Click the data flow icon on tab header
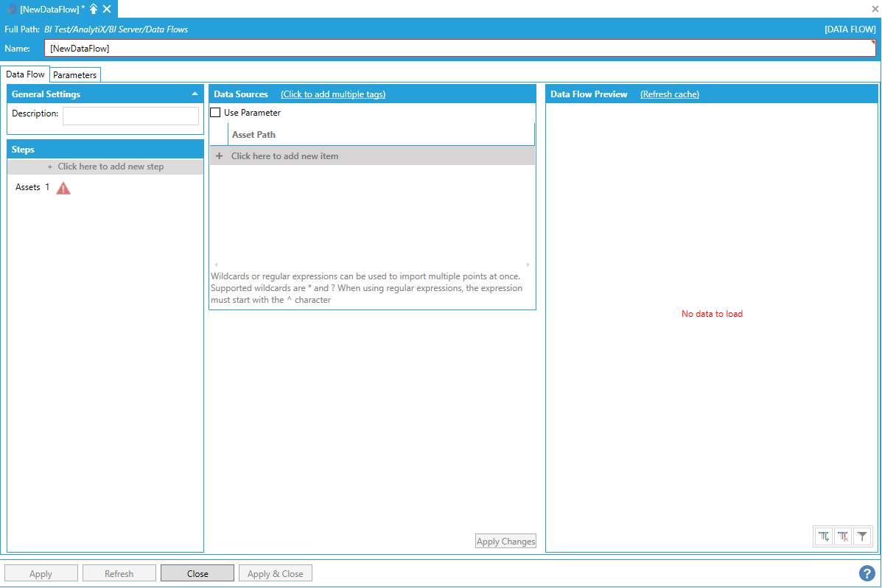Viewport: 882px width, 588px height. click(12, 9)
